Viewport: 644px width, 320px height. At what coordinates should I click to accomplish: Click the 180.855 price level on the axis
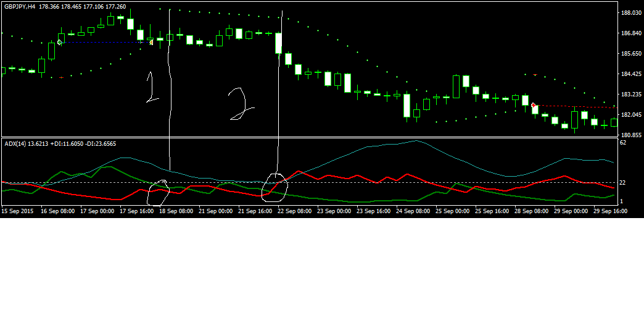point(629,135)
